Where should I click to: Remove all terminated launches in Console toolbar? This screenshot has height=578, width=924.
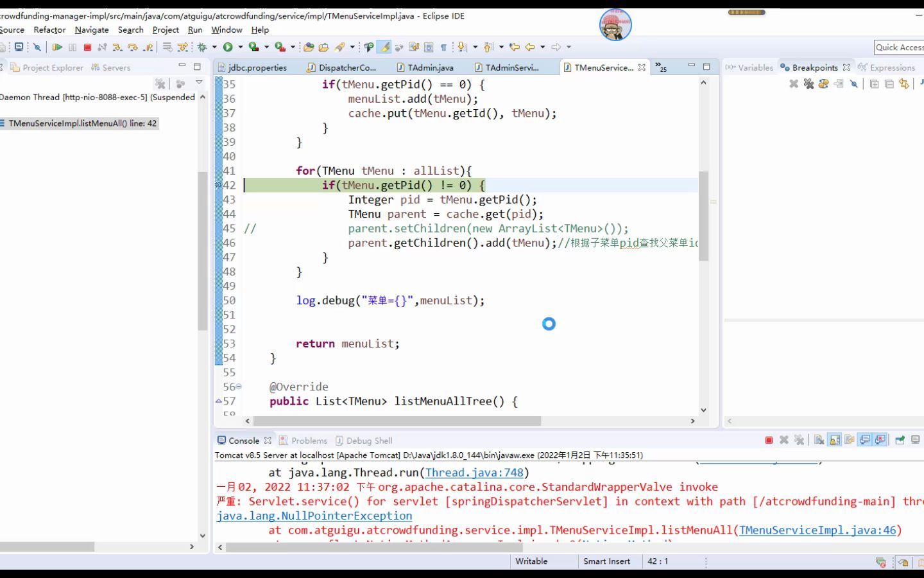tap(800, 440)
